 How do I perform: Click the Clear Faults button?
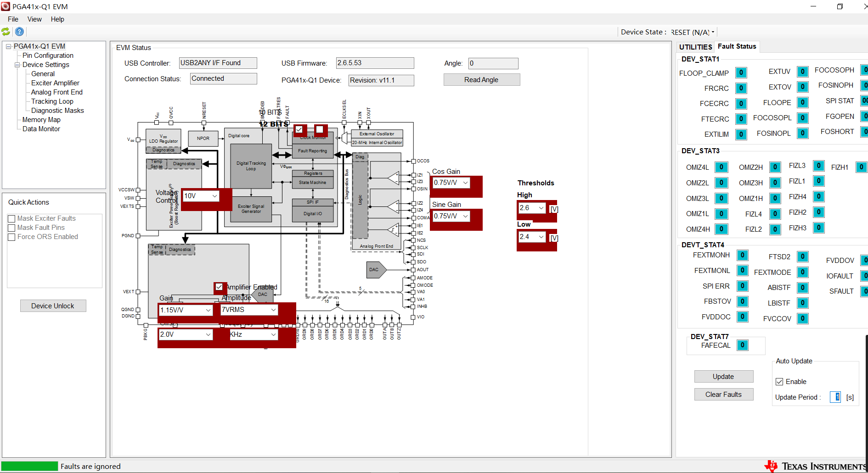click(x=723, y=395)
